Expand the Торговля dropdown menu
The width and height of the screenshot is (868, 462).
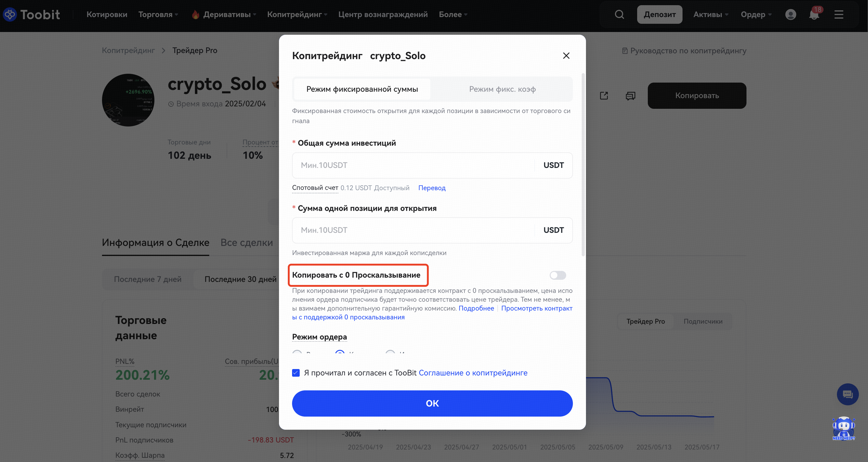tap(158, 15)
